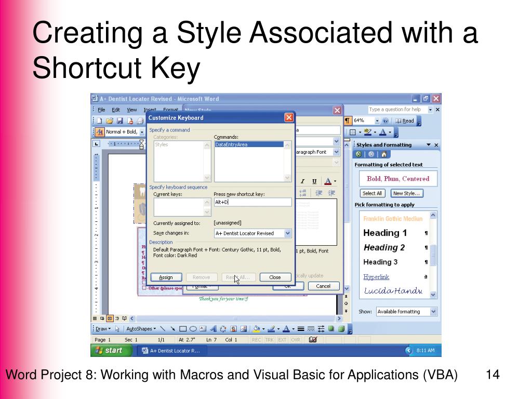Select the Arrow tool in Drawing toolbar
This screenshot has height=399, width=532.
coord(172,329)
